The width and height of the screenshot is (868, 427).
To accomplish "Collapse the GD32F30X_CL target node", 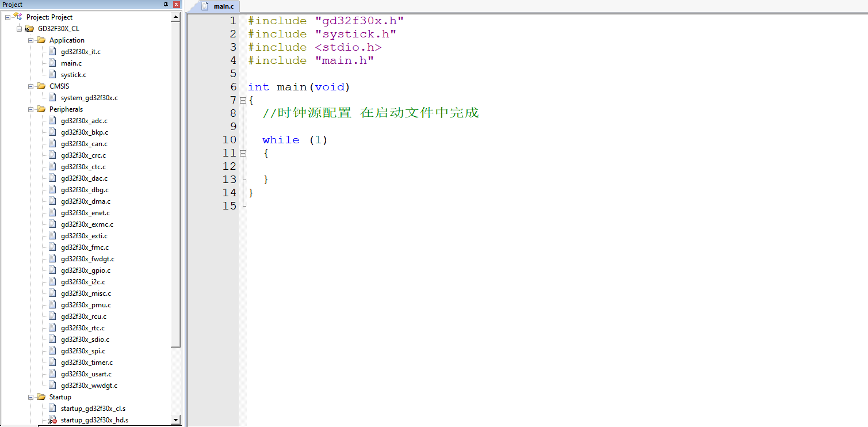I will click(x=20, y=29).
